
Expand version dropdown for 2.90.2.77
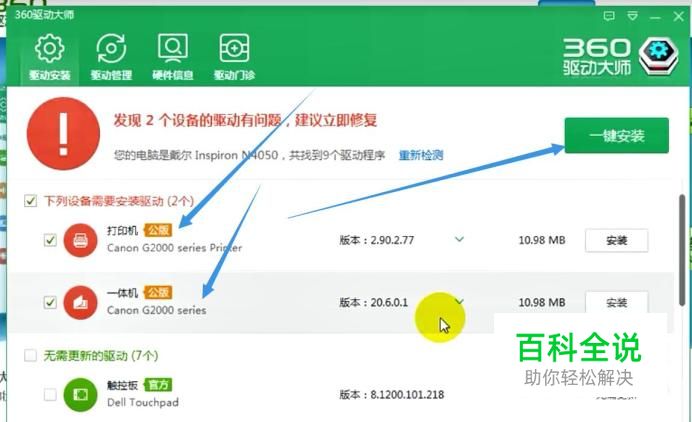(459, 240)
